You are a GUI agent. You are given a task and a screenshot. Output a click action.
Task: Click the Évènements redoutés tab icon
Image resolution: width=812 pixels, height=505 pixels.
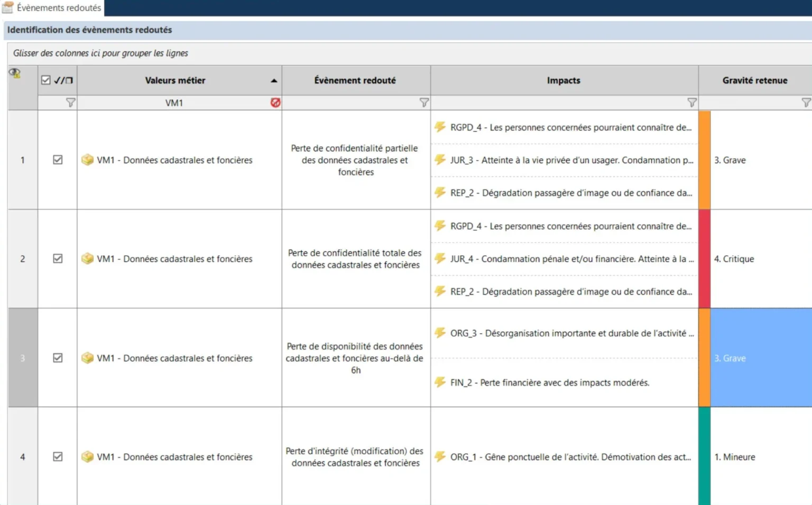[x=7, y=7]
